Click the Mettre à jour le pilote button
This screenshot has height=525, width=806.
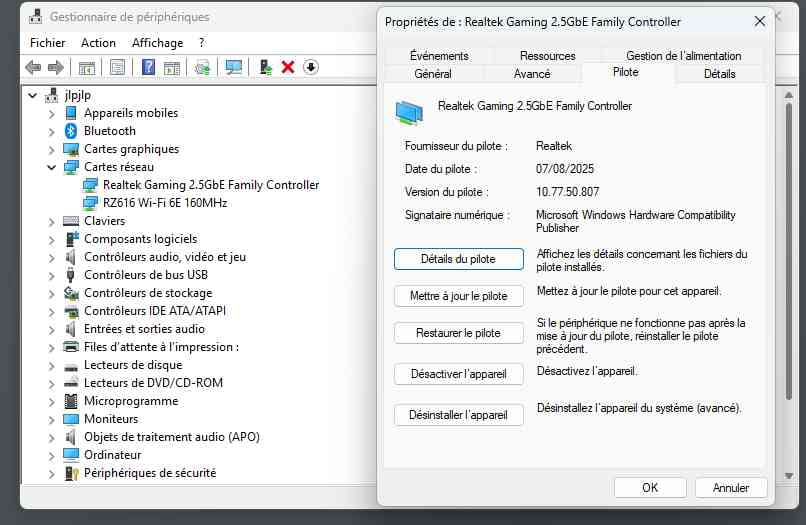point(458,296)
